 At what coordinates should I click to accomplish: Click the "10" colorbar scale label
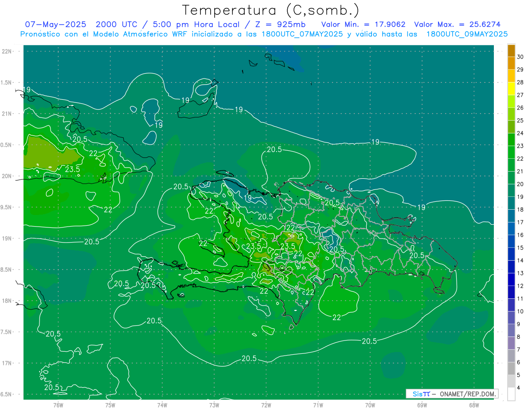click(520, 311)
